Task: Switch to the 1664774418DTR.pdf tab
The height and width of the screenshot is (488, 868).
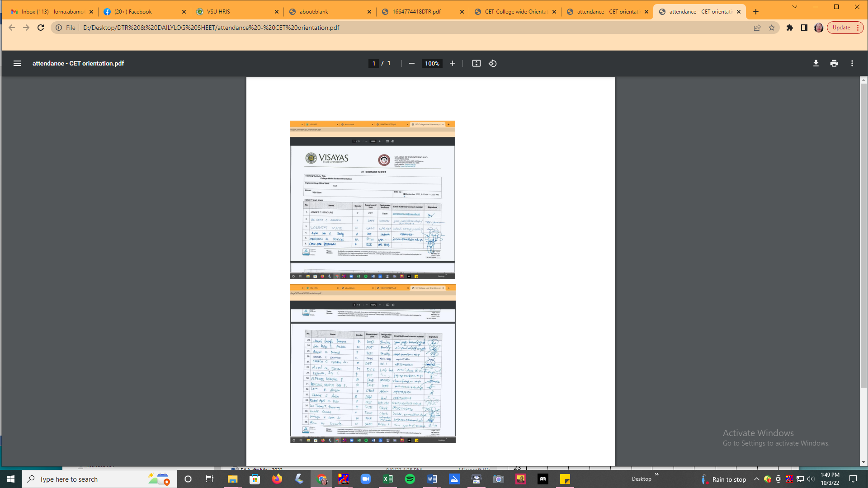Action: (x=420, y=12)
